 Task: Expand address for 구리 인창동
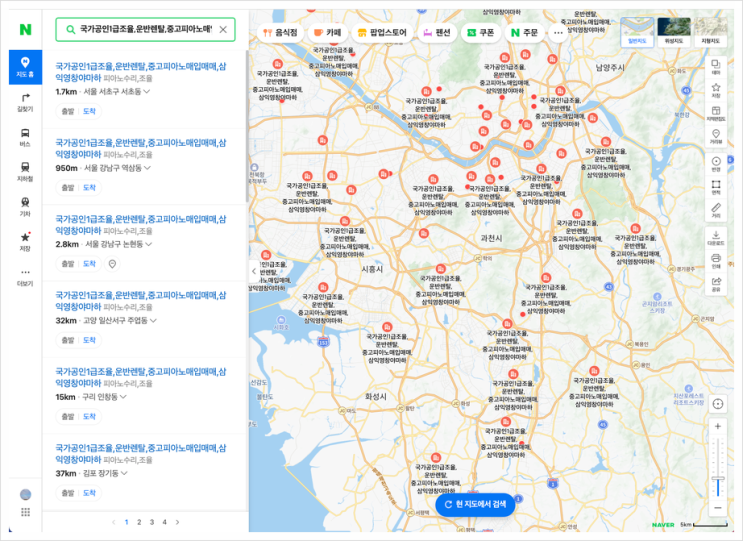point(123,397)
